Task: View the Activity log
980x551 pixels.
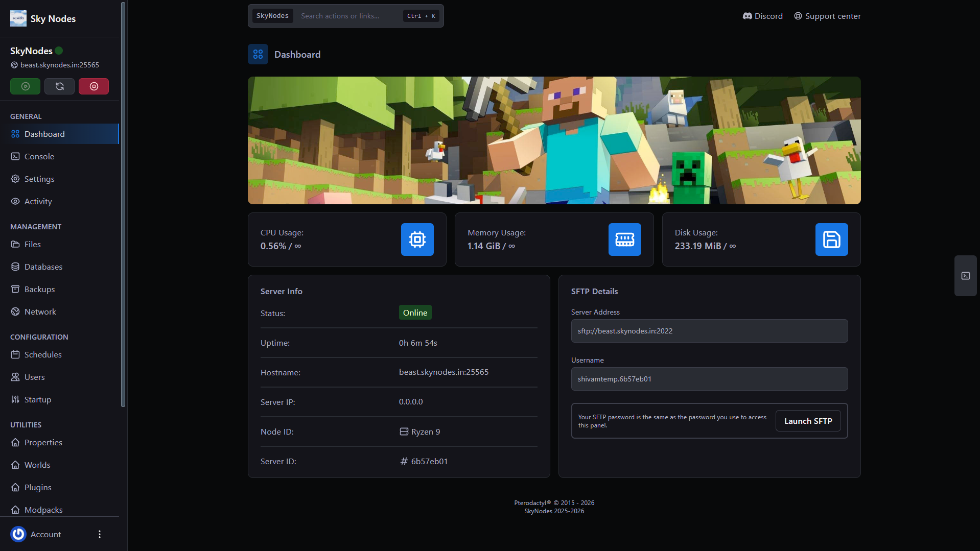Action: pos(59,201)
